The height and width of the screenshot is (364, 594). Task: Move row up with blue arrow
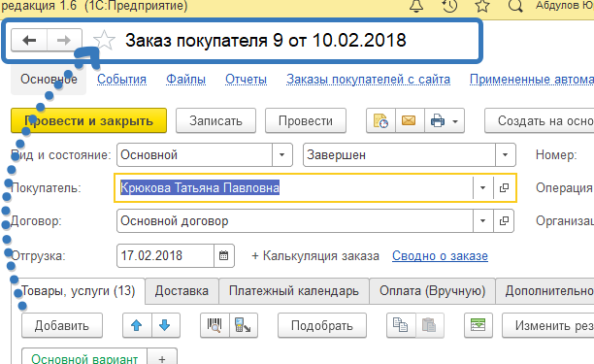[137, 325]
